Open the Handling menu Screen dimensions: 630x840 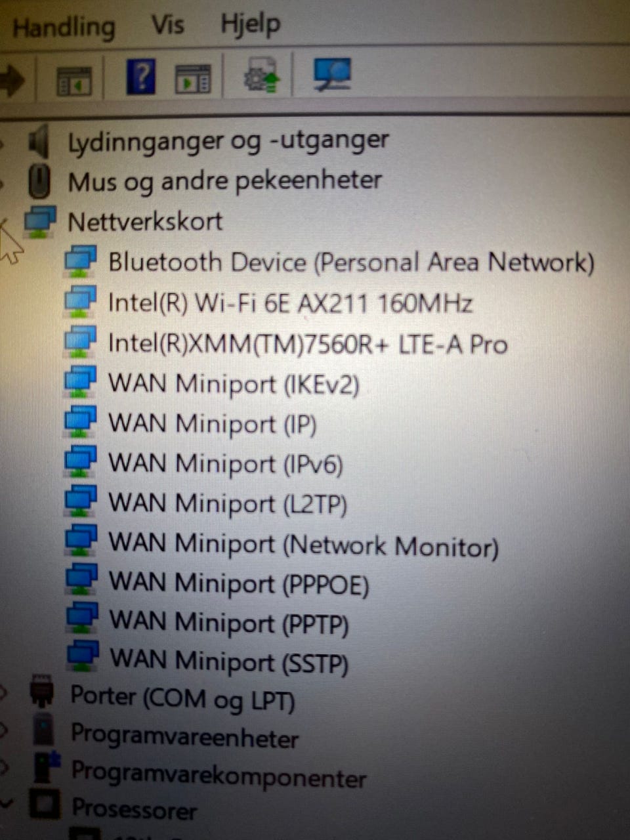tap(64, 28)
